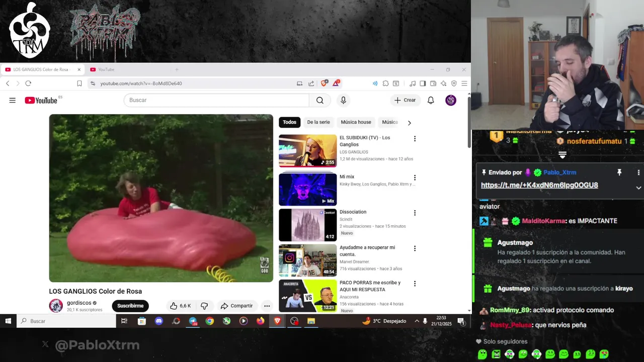Select the Todos filter chip
Viewport: 644px width, 362px height.
coord(289,122)
